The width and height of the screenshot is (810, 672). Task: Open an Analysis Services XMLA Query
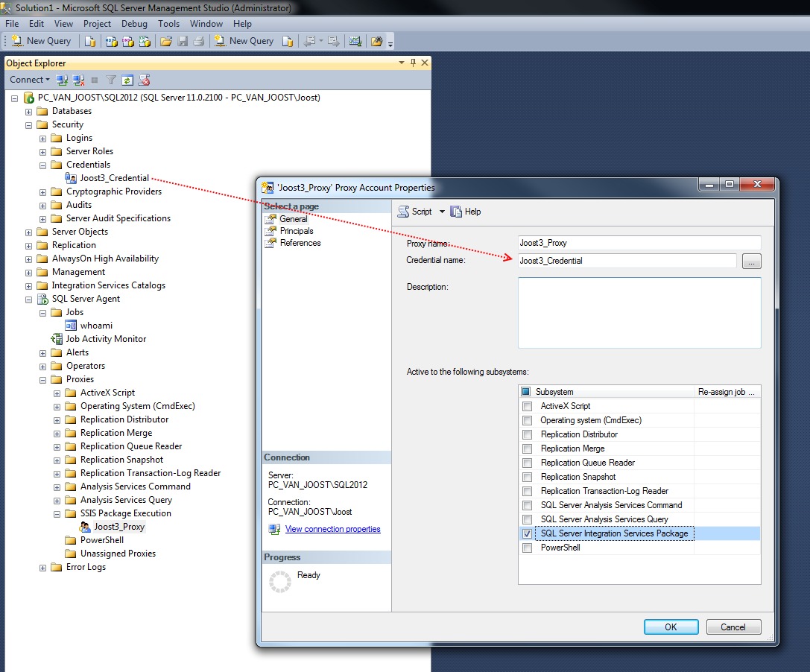click(x=145, y=41)
